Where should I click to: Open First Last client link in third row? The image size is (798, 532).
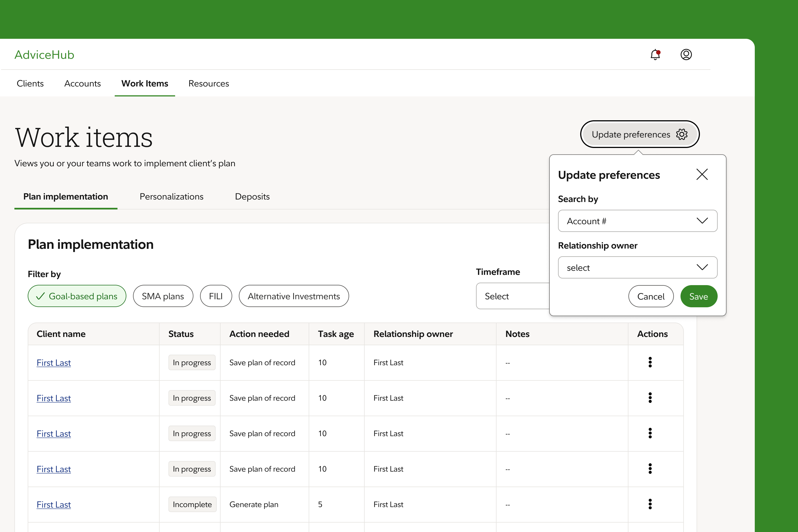point(53,434)
